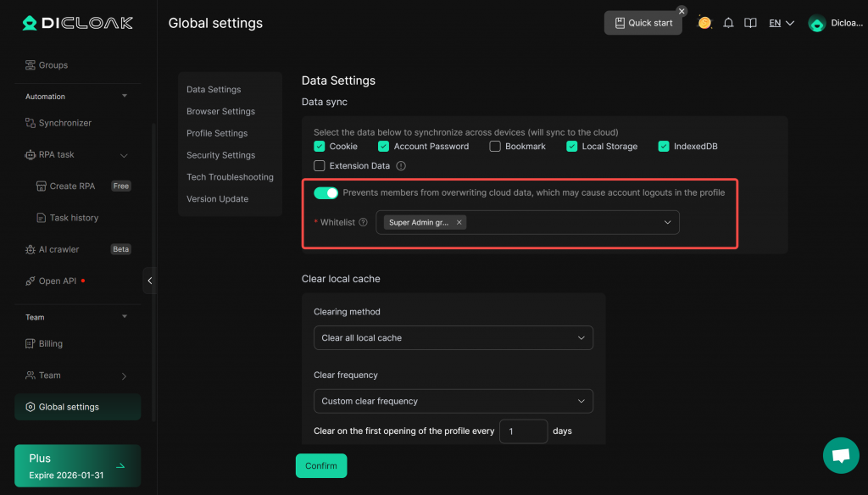Open the documentation book icon

point(750,23)
